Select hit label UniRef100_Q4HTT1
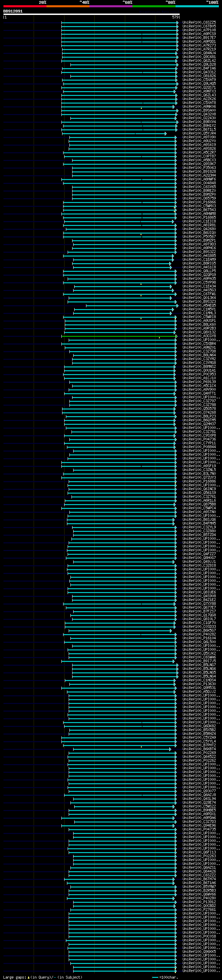The image size is (222, 980). (x=199, y=394)
